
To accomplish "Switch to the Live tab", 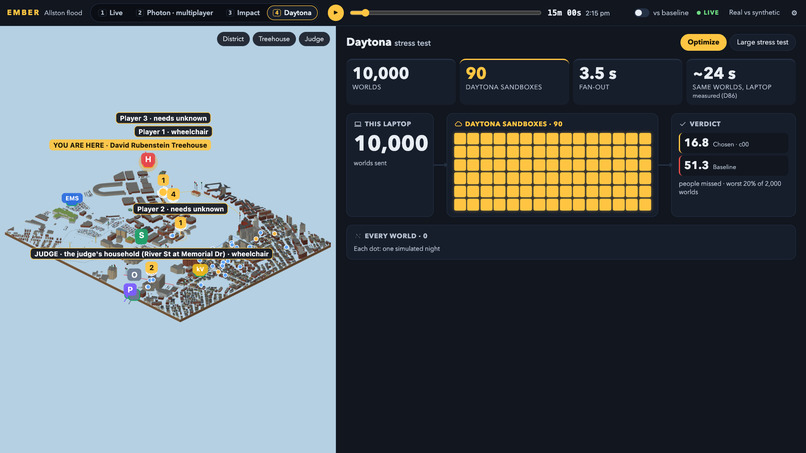I will [111, 13].
